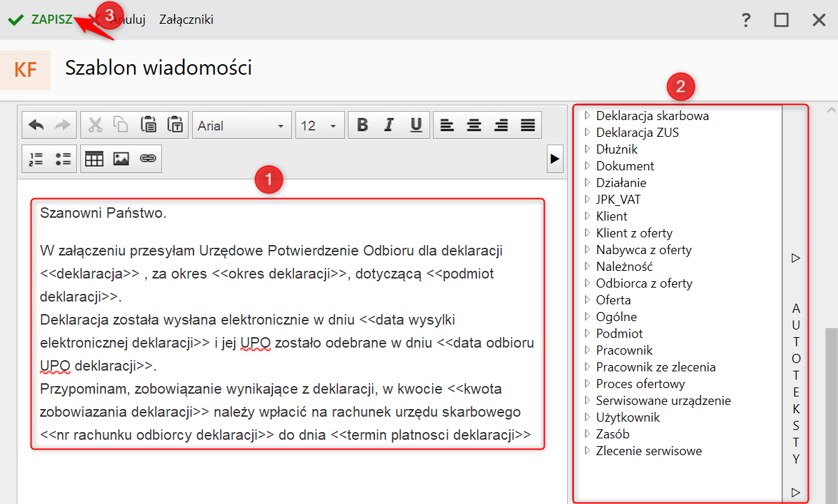This screenshot has width=838, height=504.
Task: Click 'Szanowni Państwo.' greeting line
Action: point(103,213)
